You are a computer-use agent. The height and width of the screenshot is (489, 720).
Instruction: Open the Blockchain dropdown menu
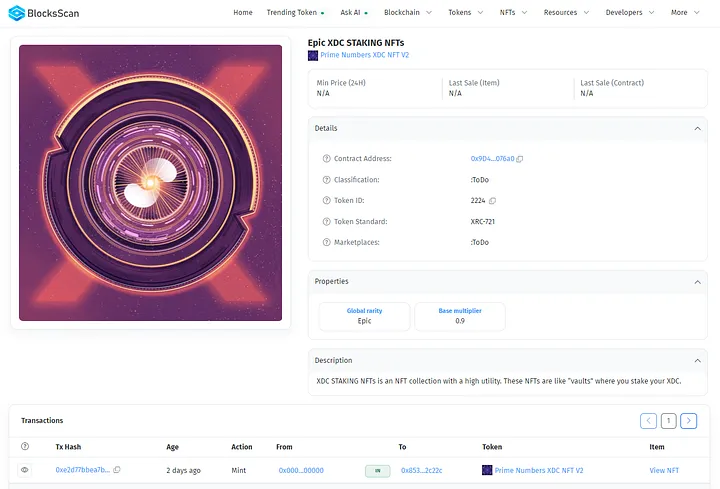tap(408, 13)
